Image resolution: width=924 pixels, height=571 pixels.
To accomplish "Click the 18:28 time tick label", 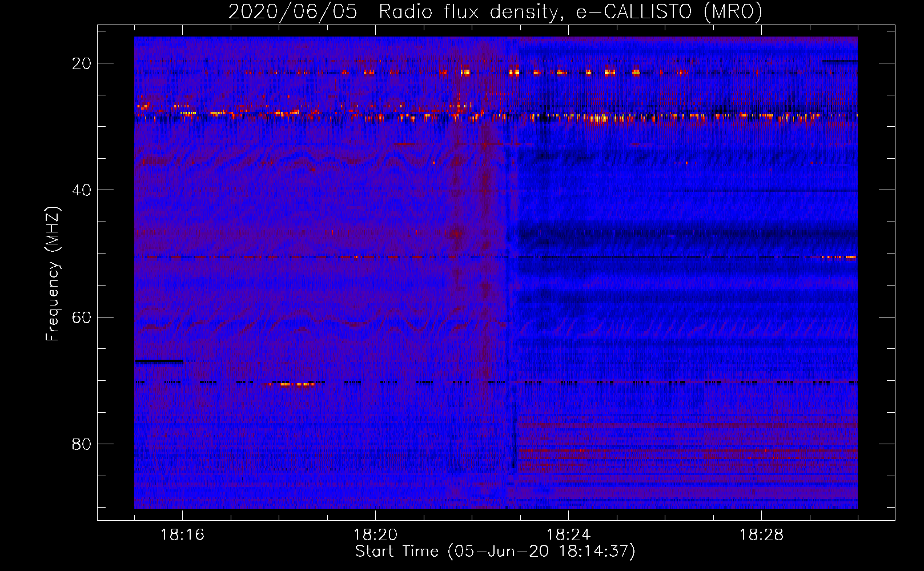I will pos(761,535).
